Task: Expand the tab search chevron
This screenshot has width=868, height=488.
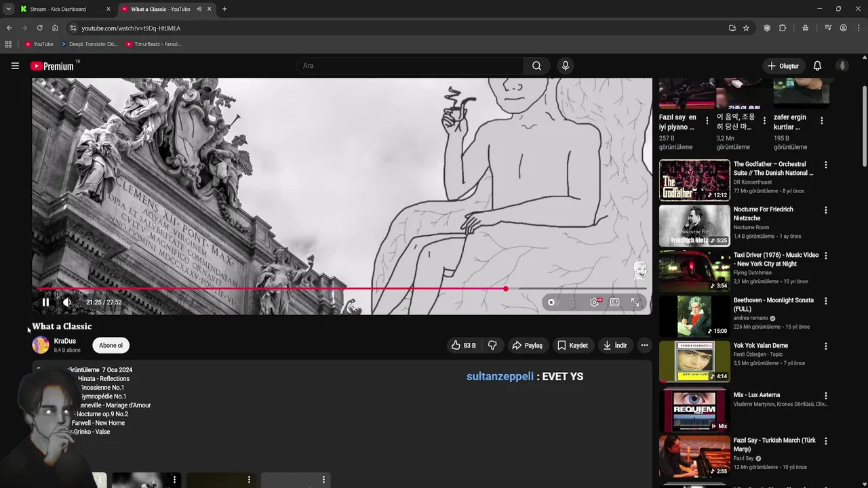Action: [8, 9]
